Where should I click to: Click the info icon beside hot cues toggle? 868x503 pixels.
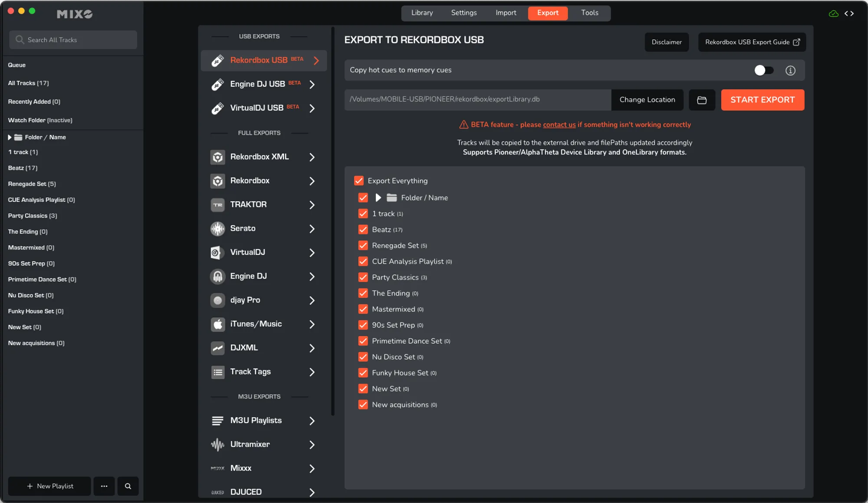click(790, 70)
